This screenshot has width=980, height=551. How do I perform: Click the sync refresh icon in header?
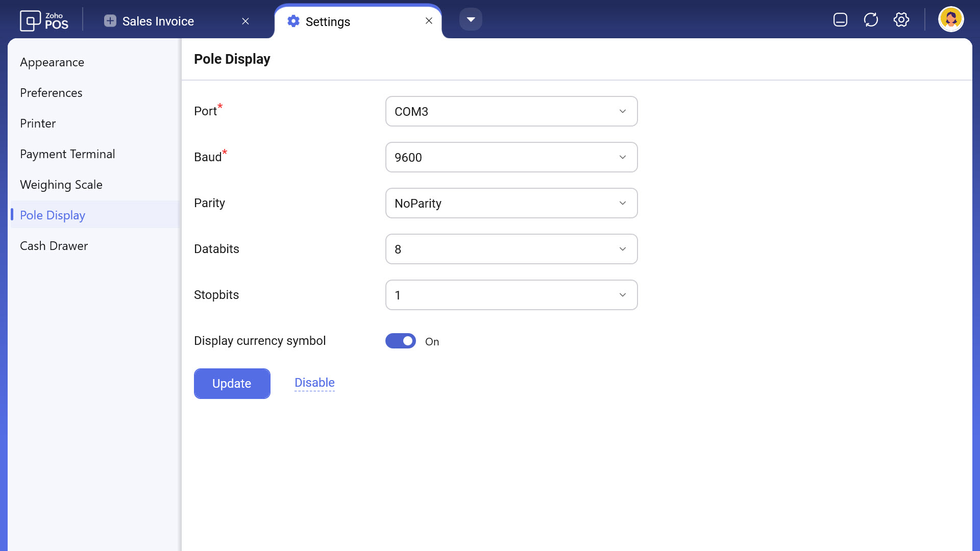[x=871, y=20]
